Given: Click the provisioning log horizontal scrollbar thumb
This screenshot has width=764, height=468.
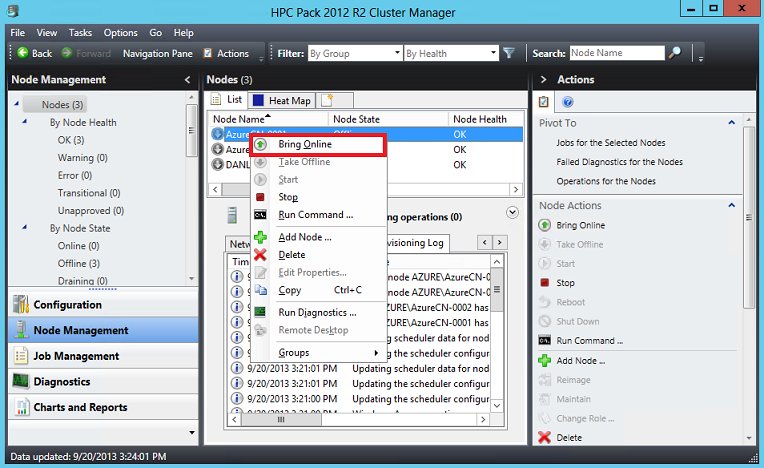Looking at the screenshot, I should [x=281, y=419].
